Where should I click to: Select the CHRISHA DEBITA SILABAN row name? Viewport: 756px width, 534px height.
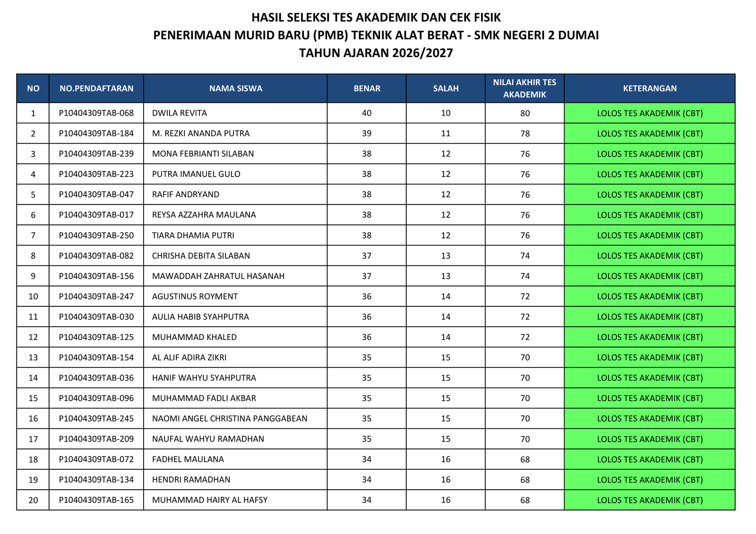click(201, 256)
